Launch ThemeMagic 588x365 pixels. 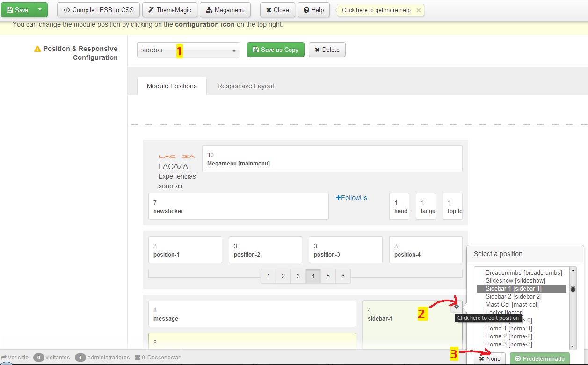tap(169, 10)
